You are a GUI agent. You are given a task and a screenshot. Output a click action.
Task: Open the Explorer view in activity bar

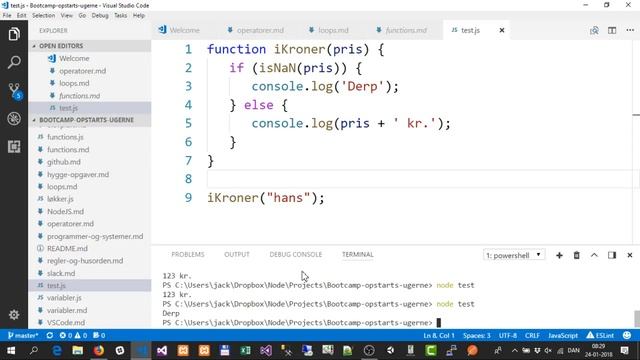tap(14, 34)
